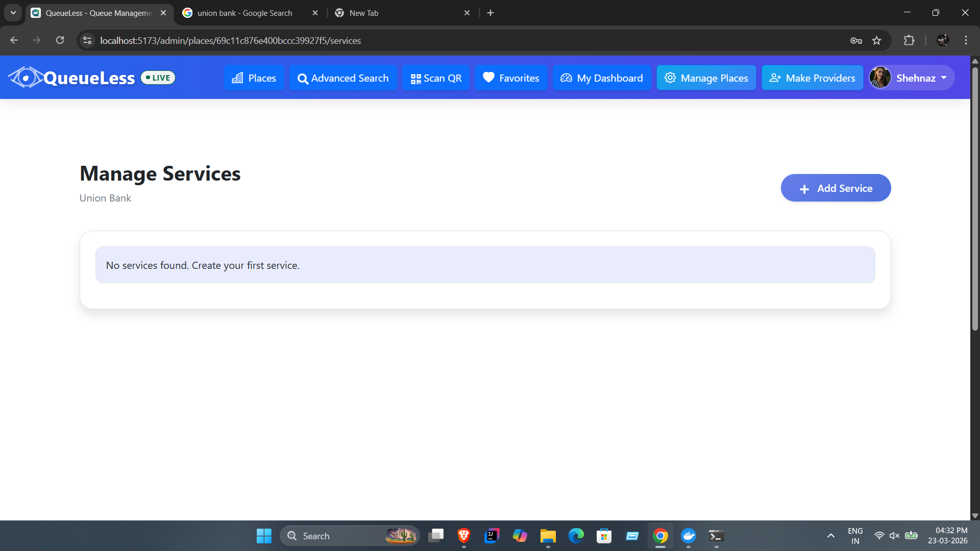Reload the page with refresh icon
This screenshot has width=980, height=551.
click(60, 40)
